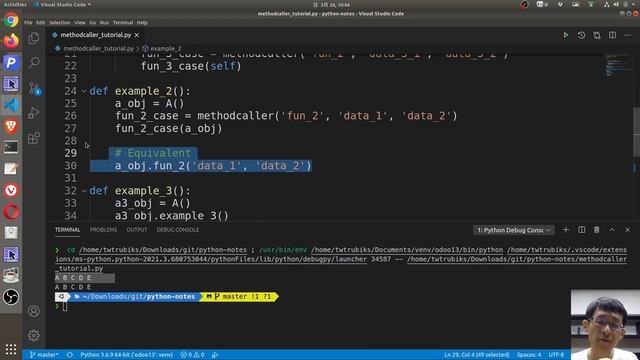Open OBS Studio from the dock
This screenshot has width=640, height=360.
pyautogui.click(x=11, y=297)
